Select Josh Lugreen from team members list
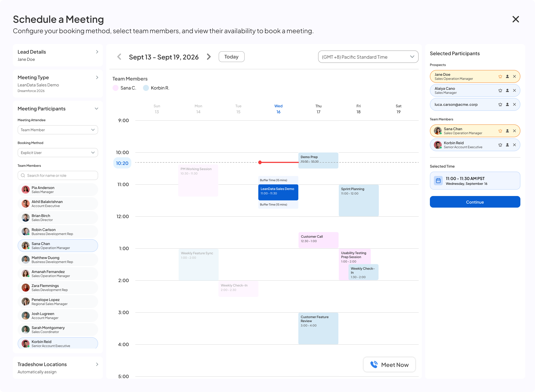Screen dimensions: 535x392 point(58,316)
